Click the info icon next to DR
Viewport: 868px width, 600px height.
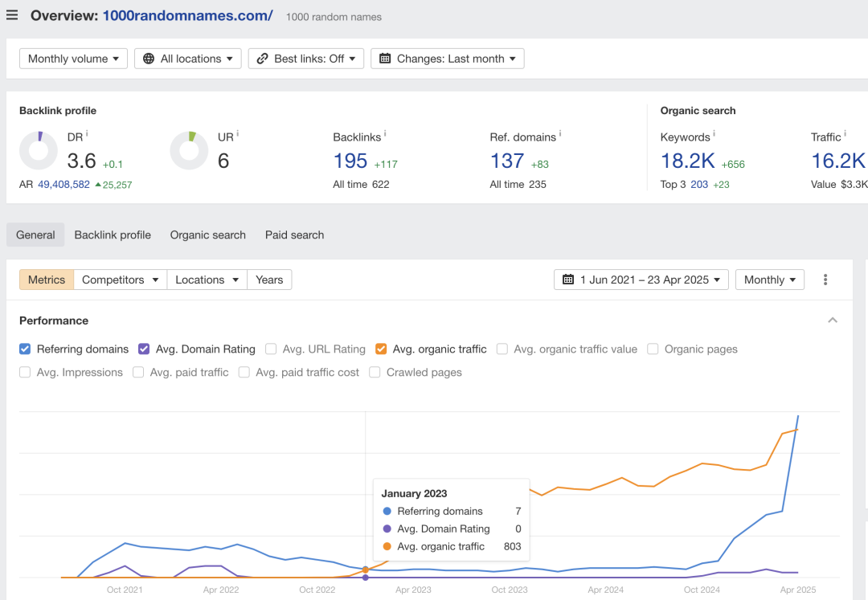pyautogui.click(x=87, y=134)
